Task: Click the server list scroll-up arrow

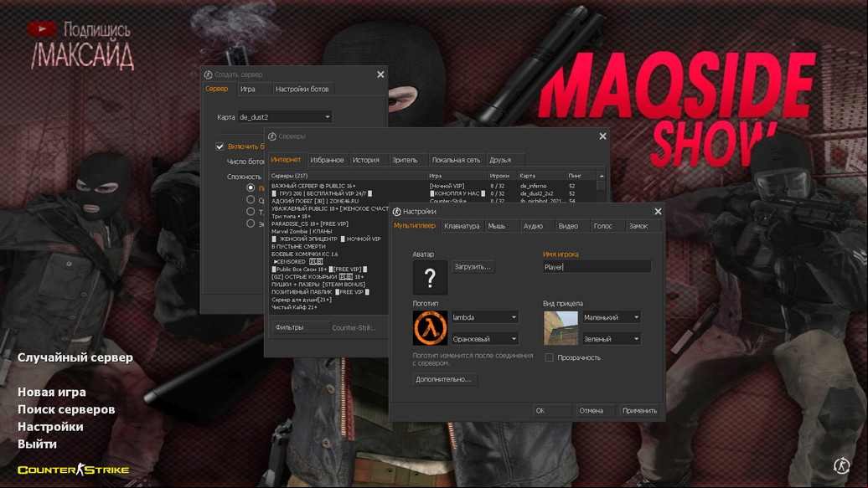Action: (x=602, y=176)
